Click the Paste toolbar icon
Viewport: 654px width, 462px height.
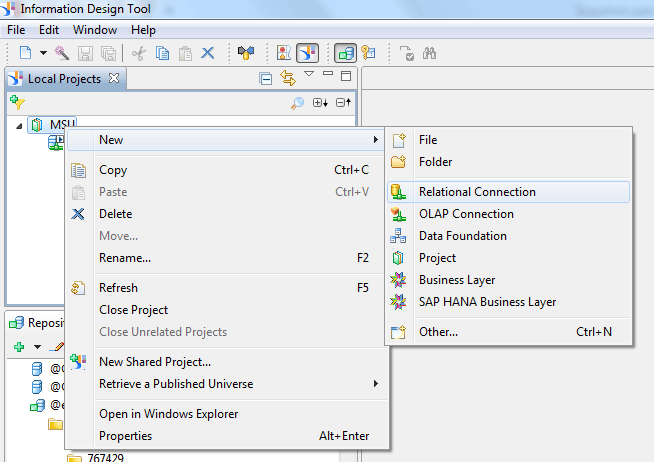click(x=185, y=53)
